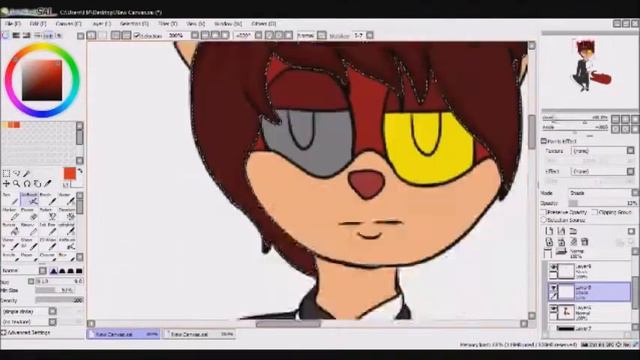Open the Filter menu
Screen dimensions: 640x360
tap(168, 24)
